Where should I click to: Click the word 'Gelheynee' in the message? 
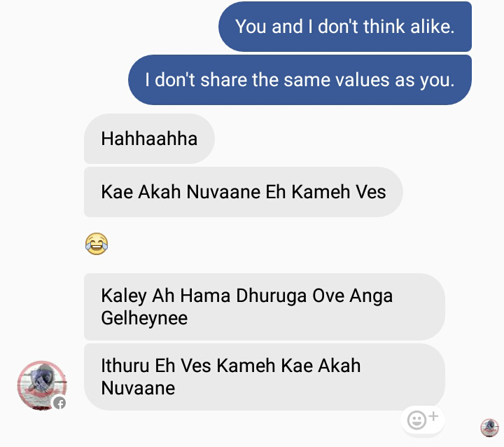pyautogui.click(x=144, y=318)
